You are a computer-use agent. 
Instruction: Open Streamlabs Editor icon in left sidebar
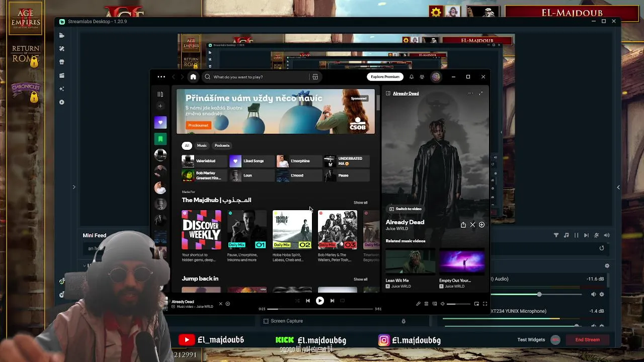point(61,35)
